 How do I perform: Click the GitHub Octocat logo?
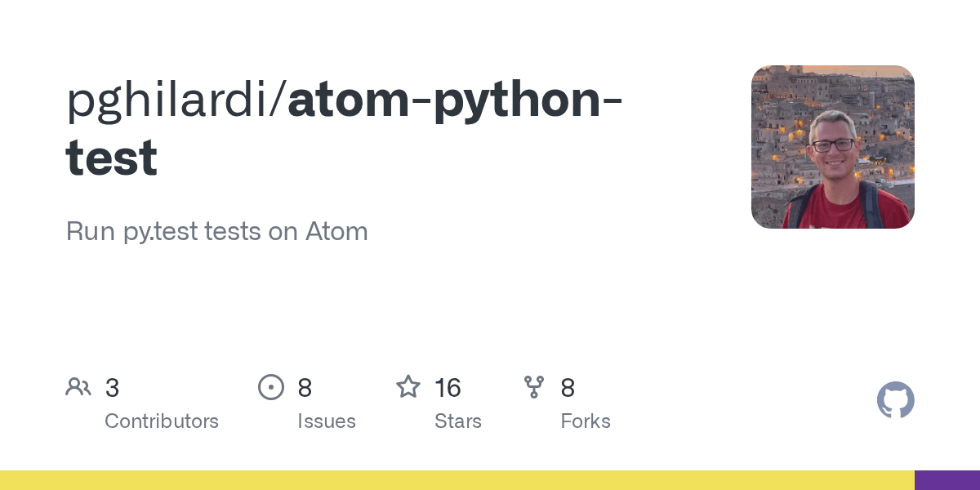[896, 400]
